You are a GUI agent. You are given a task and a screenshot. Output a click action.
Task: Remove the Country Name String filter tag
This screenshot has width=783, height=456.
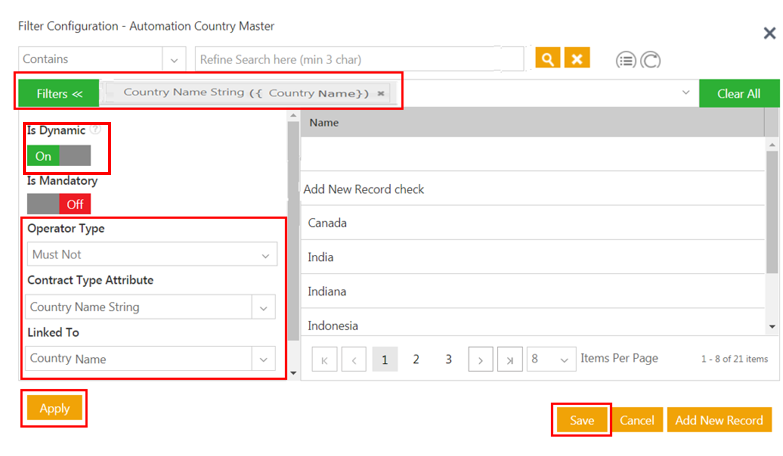tap(382, 94)
